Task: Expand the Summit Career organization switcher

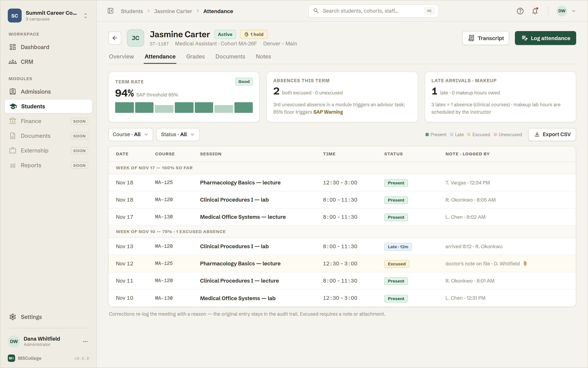Action: click(86, 16)
